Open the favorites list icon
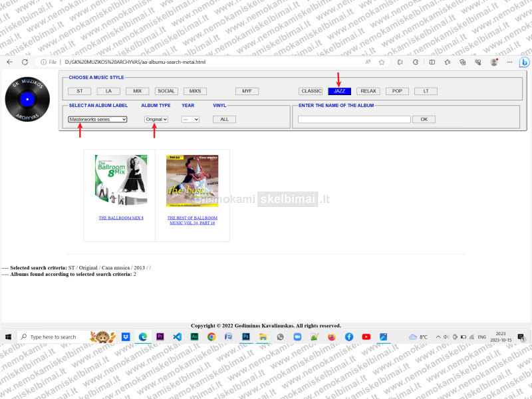Screen dimensions: 532x399 pos(448,62)
